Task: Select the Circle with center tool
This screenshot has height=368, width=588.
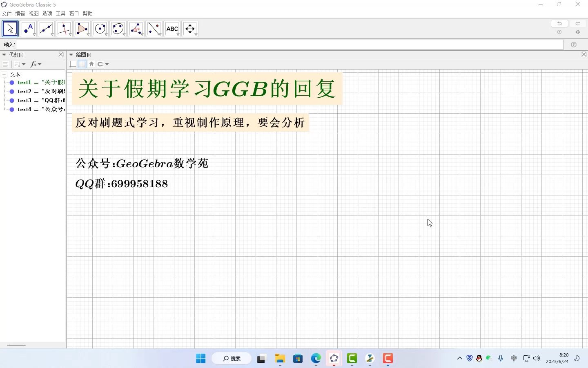Action: click(100, 29)
